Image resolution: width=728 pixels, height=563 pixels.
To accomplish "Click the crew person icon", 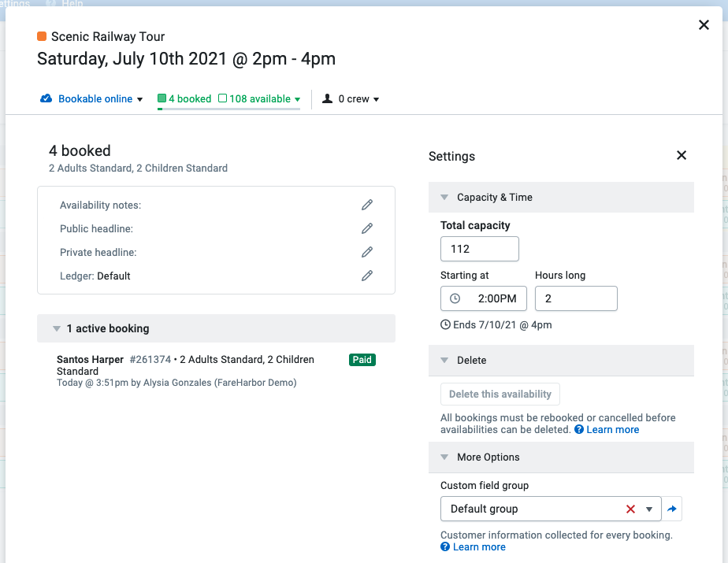I will coord(327,98).
